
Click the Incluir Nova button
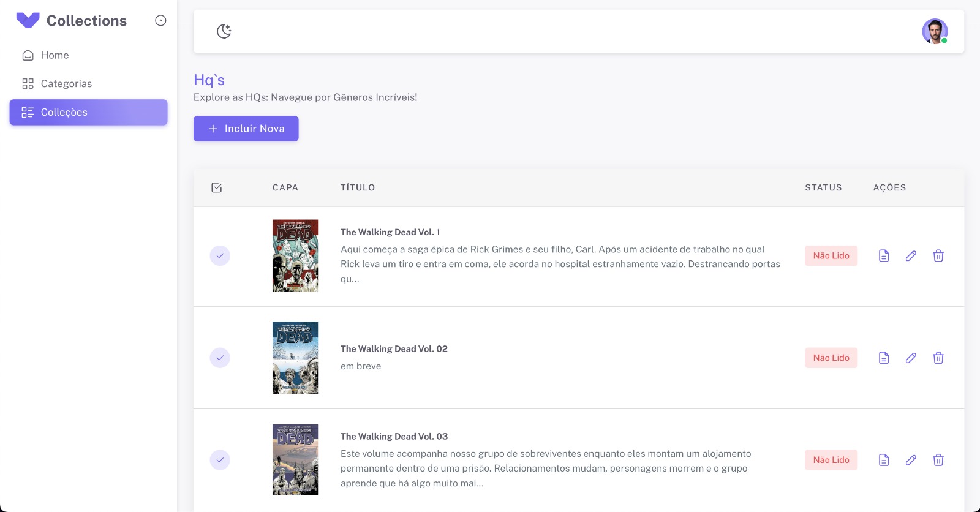point(246,129)
